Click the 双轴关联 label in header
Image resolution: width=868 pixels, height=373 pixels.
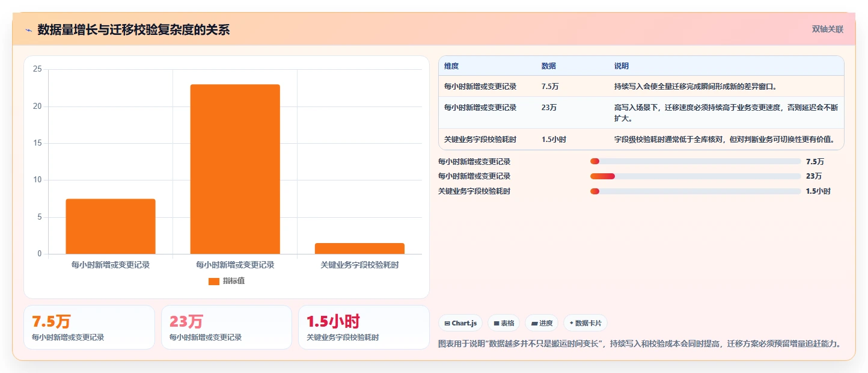828,29
